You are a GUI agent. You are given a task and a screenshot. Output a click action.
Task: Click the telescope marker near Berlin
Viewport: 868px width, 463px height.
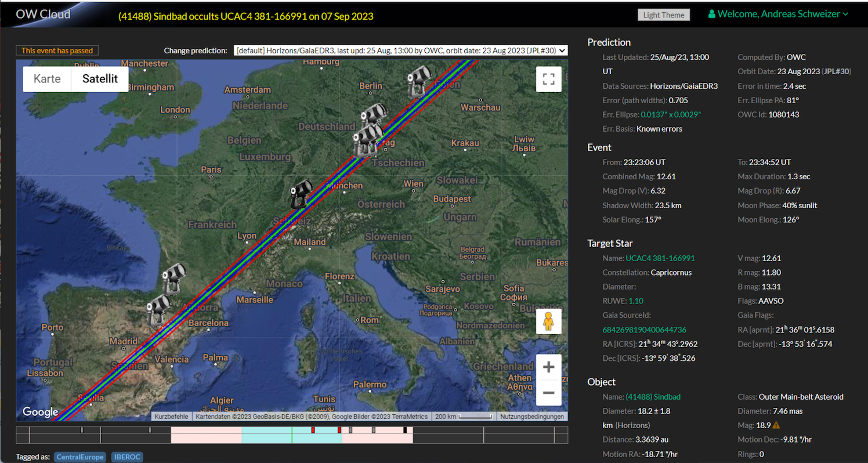(419, 80)
